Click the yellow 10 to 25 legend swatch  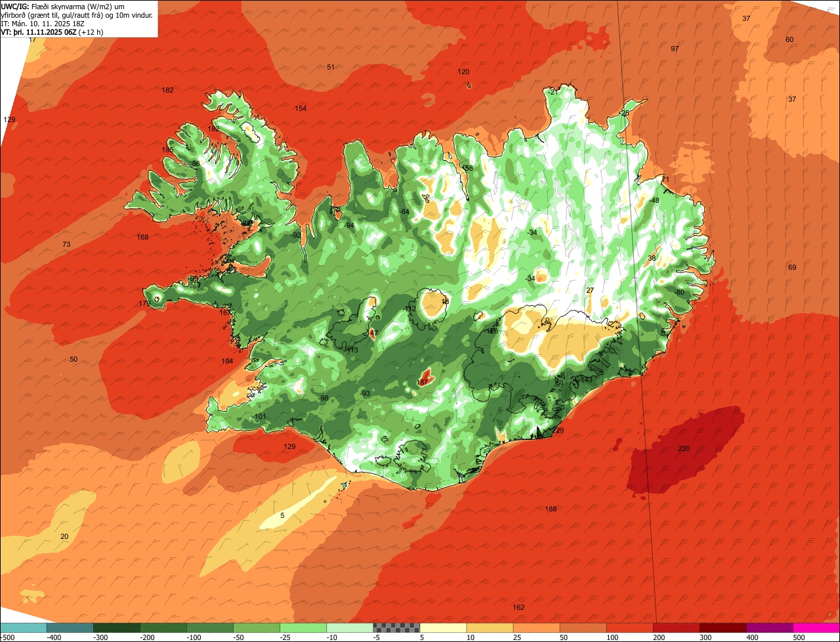490,628
